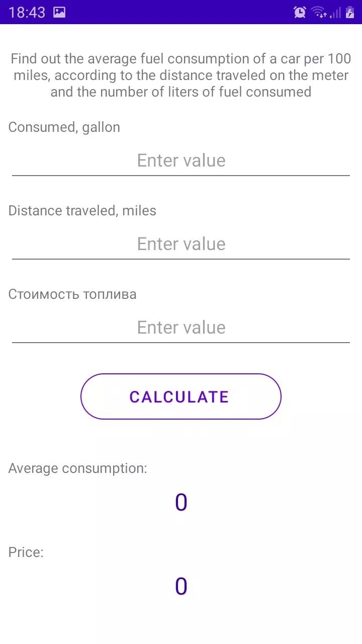Screen dimensions: 362x644
Task: Click the Consumed, gallon input field
Action: [x=181, y=161]
